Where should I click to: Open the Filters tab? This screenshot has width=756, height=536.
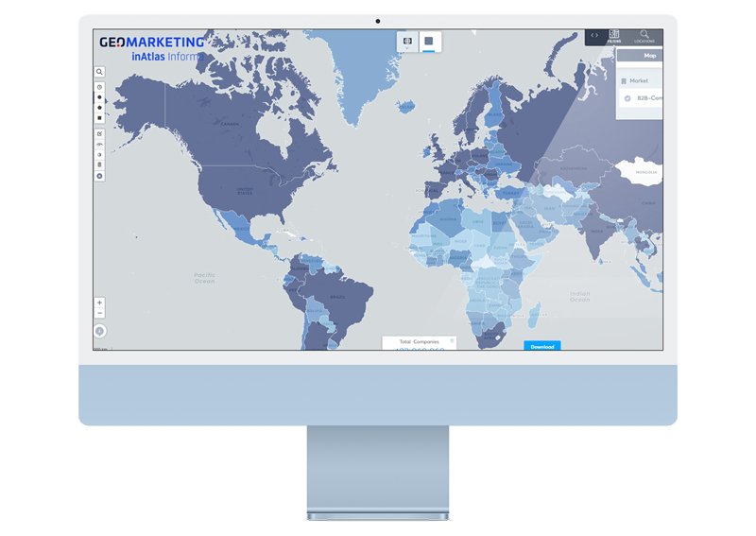pyautogui.click(x=613, y=36)
